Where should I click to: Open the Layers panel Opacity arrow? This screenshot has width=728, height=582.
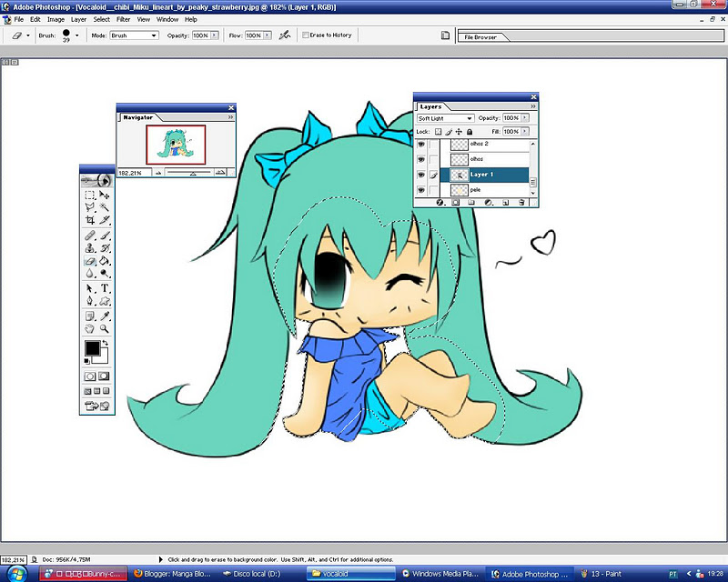point(525,118)
